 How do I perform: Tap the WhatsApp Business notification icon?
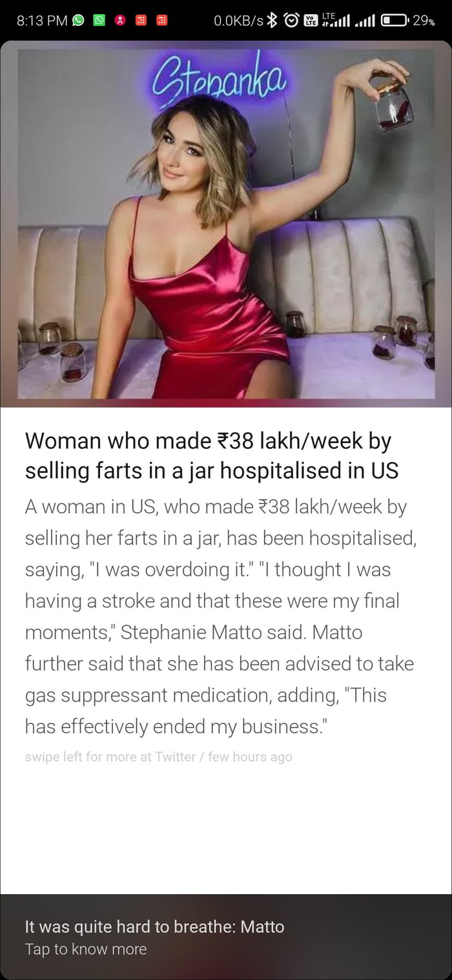coord(99,21)
